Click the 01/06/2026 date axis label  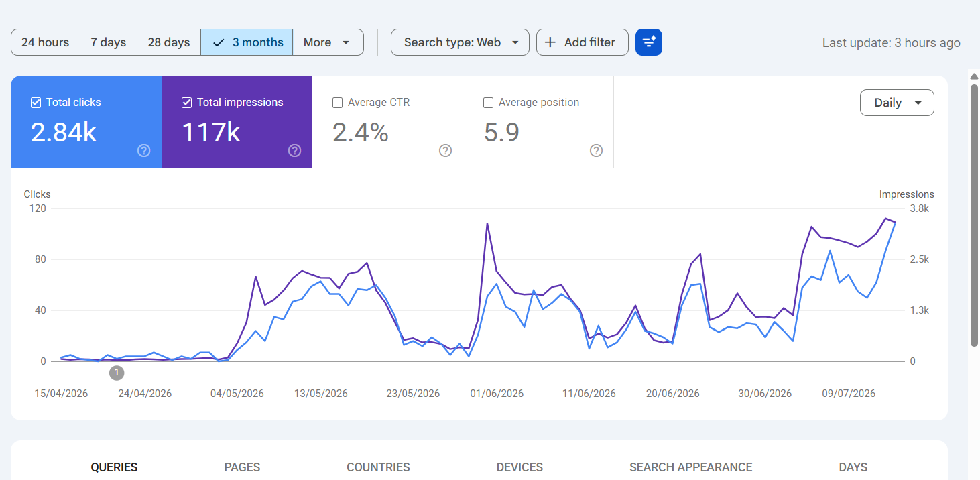pos(497,394)
